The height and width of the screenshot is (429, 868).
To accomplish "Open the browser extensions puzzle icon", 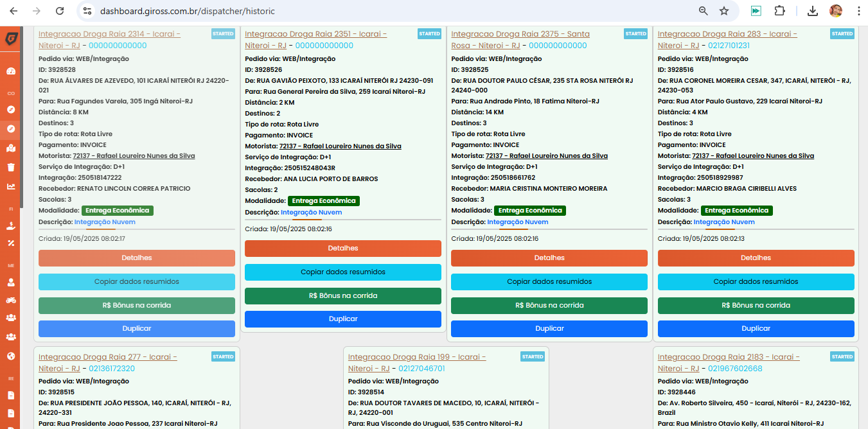I will click(779, 11).
